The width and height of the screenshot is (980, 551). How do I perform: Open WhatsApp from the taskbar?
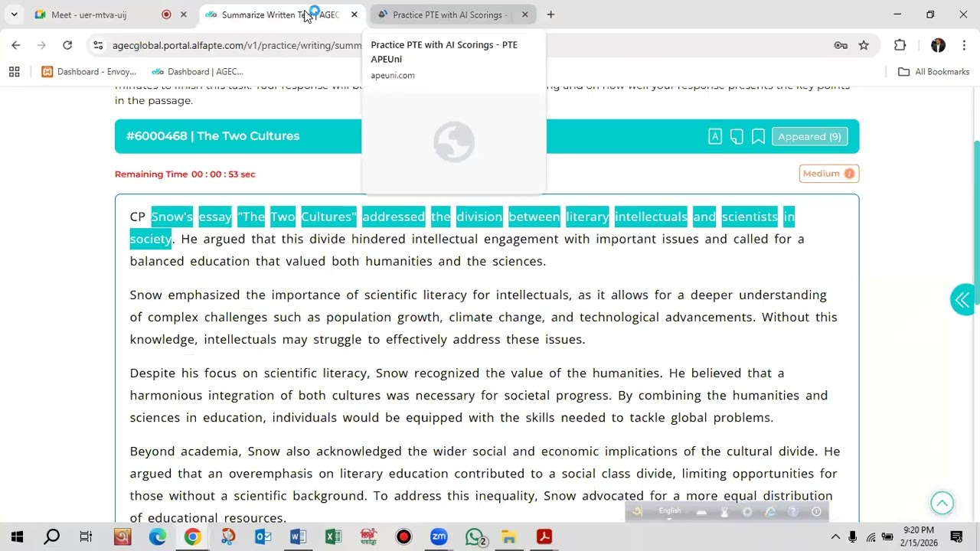pos(475,536)
